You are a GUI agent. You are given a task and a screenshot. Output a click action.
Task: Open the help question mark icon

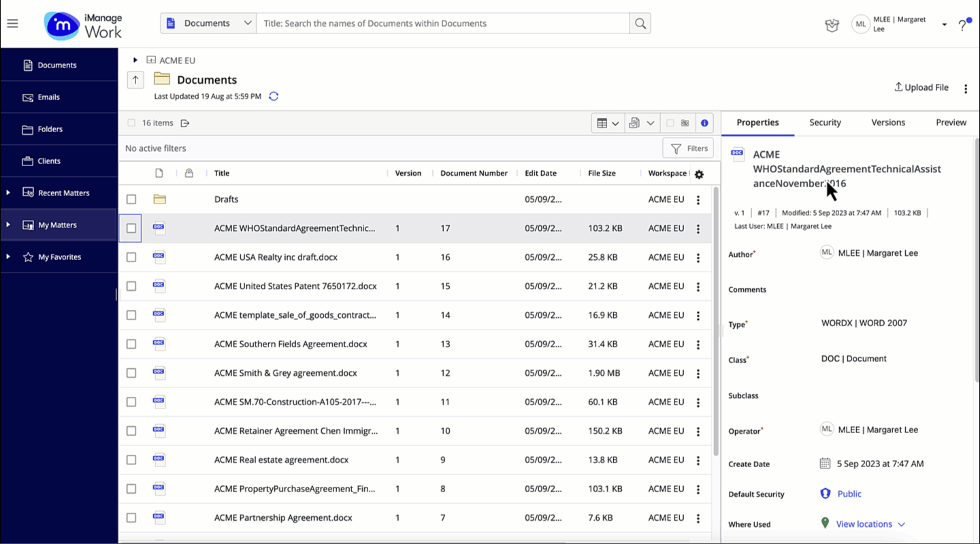click(962, 25)
